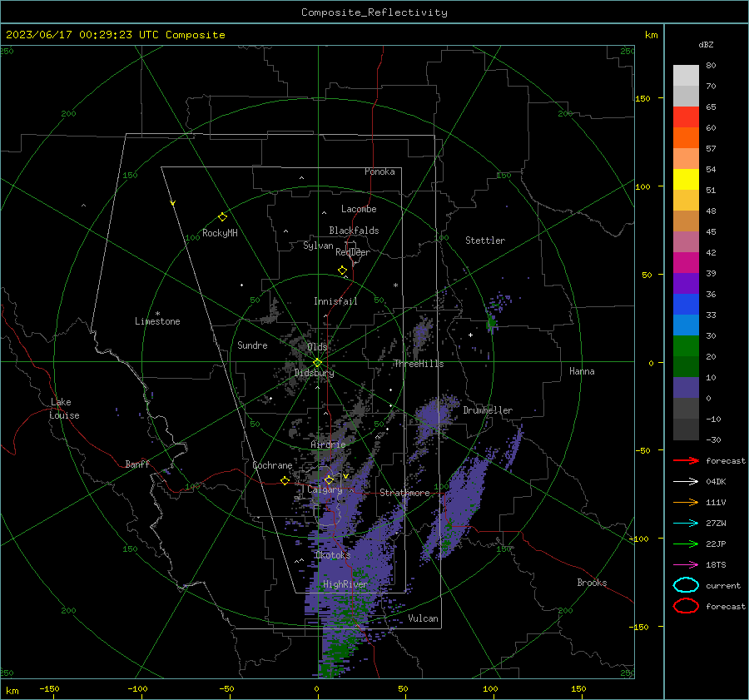Click the Airdrie map label
The width and height of the screenshot is (749, 700).
(328, 444)
